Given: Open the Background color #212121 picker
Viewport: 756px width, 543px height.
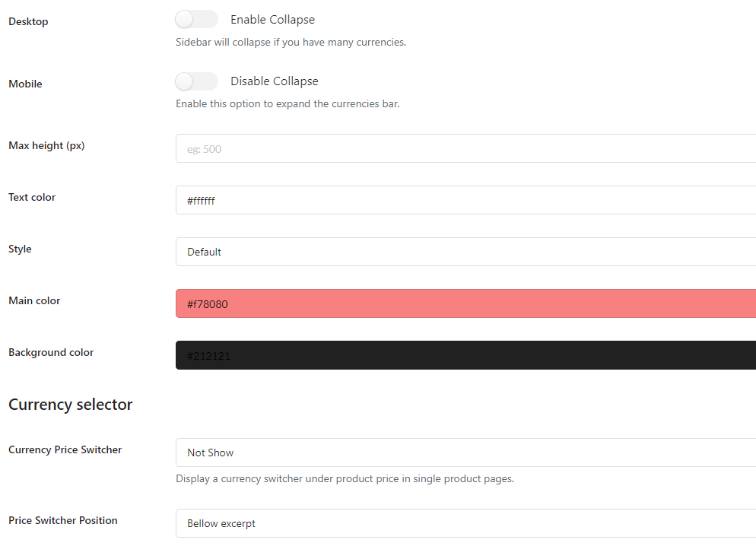Looking at the screenshot, I should click(465, 355).
